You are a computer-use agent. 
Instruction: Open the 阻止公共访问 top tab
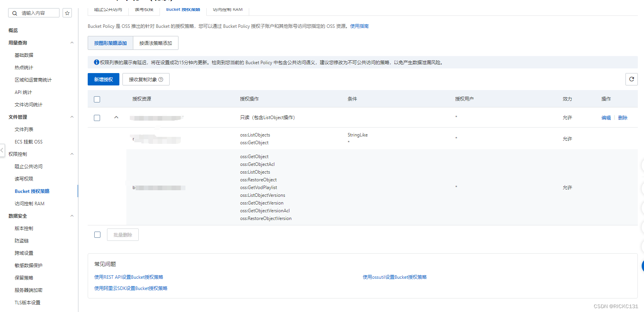pyautogui.click(x=108, y=10)
